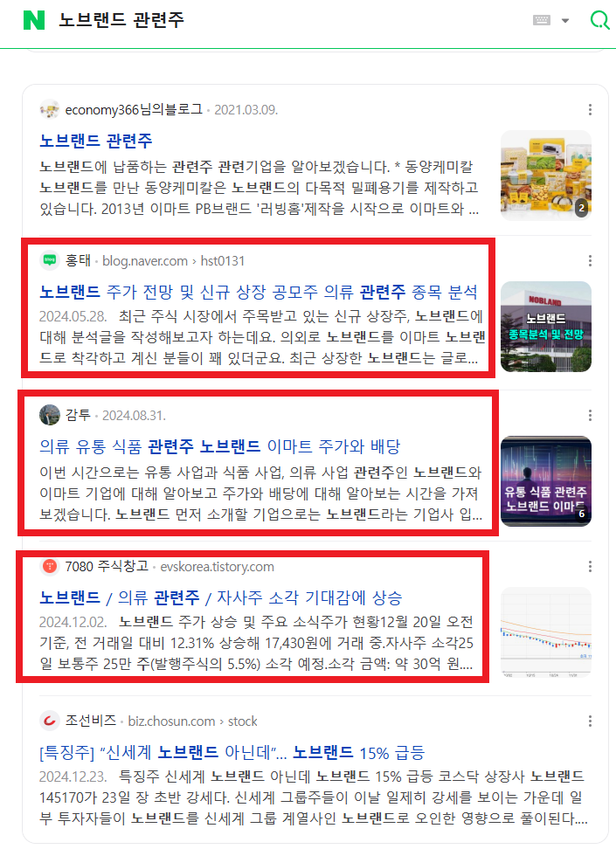Open options menu for economy366 blog result
The image size is (616, 849).
click(590, 109)
